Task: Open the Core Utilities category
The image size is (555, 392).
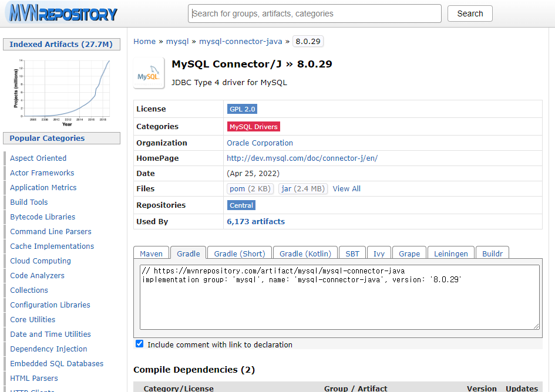Action: click(32, 319)
